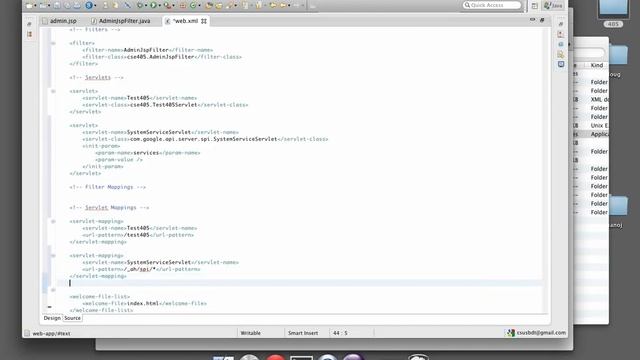Collapse the Test405 servlet fold toggle
Viewport: 640px width, 360px height.
[x=53, y=91]
